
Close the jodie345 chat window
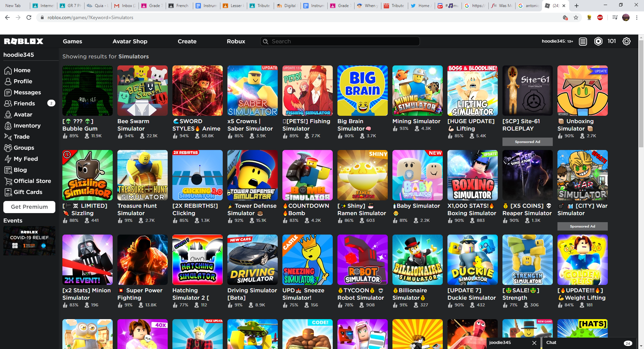pos(534,343)
